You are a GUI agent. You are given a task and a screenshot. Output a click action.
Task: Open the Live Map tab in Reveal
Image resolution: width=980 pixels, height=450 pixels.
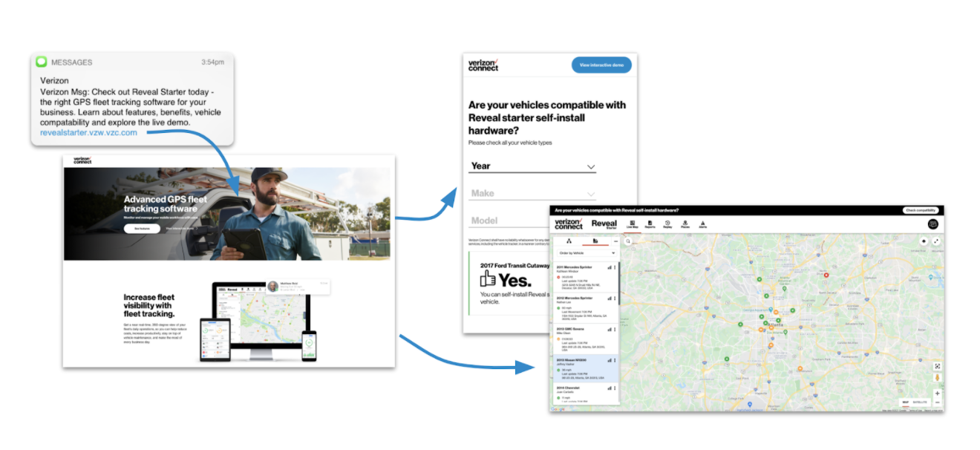(633, 224)
